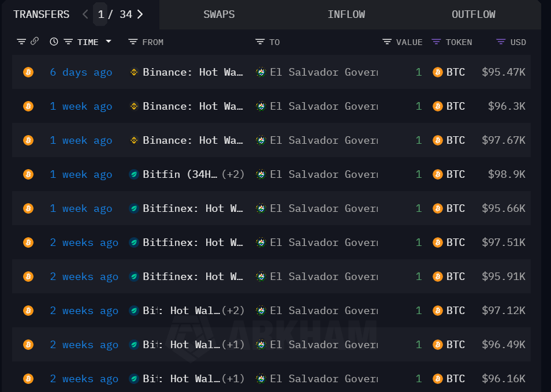Image resolution: width=551 pixels, height=392 pixels.
Task: Click the clock icon next to TIME column
Action: point(53,42)
